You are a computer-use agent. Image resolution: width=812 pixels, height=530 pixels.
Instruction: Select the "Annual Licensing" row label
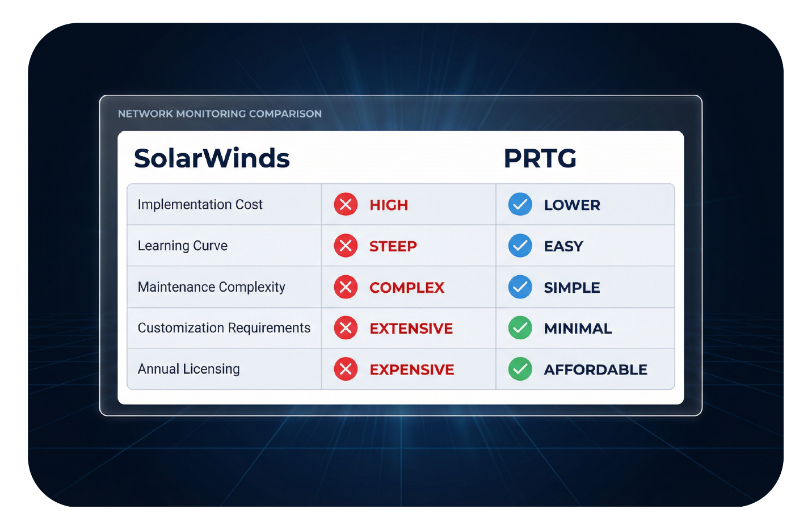pyautogui.click(x=189, y=369)
